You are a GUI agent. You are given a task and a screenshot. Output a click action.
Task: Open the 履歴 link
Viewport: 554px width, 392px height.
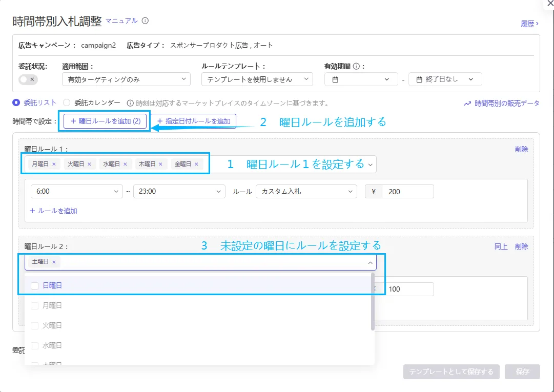(x=529, y=24)
